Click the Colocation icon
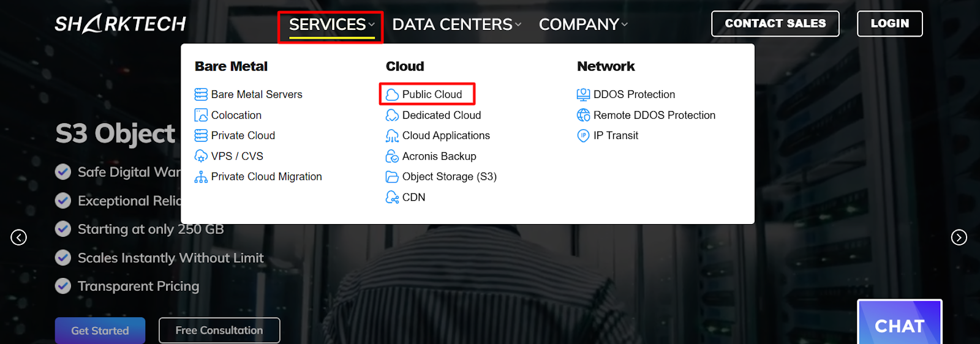The width and height of the screenshot is (980, 344). (201, 115)
